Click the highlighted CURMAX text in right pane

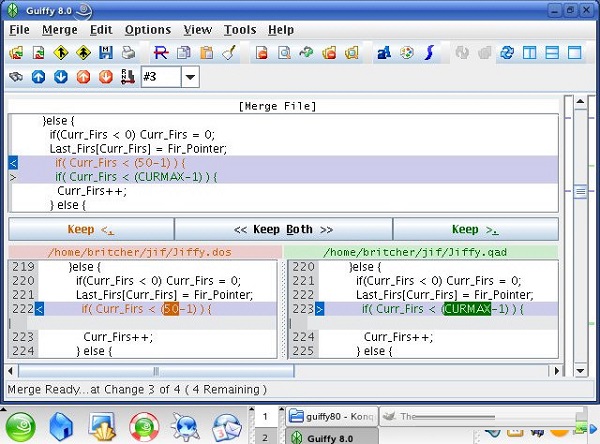[x=466, y=309]
